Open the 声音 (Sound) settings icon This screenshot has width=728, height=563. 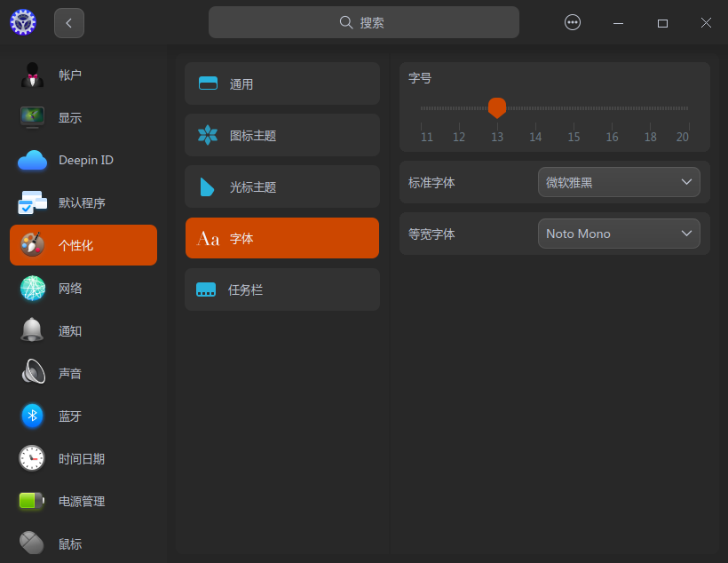tap(32, 373)
